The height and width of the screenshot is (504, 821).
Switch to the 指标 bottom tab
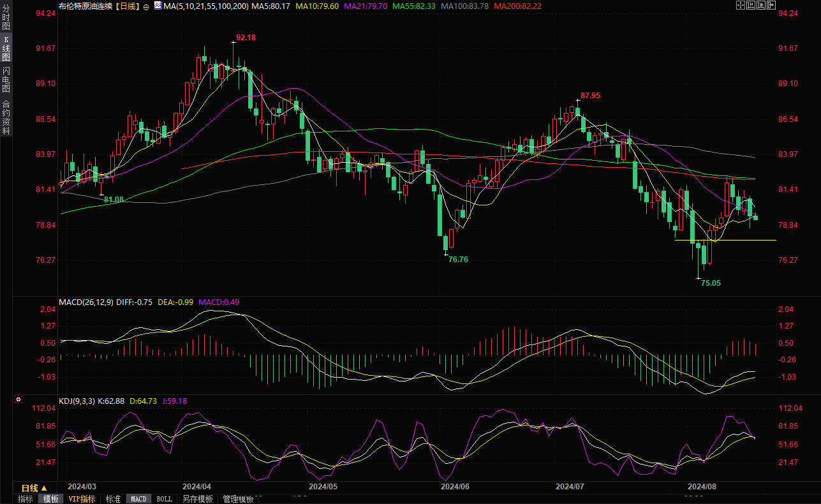point(25,499)
